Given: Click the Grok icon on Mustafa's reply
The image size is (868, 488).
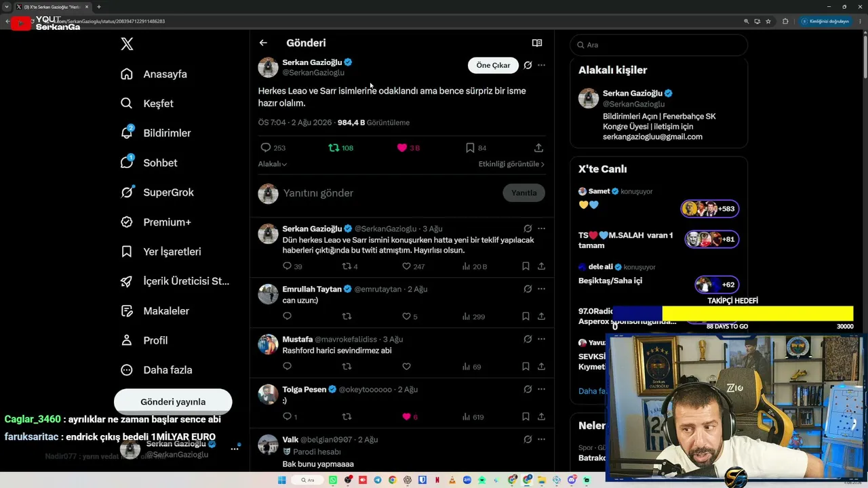Looking at the screenshot, I should coord(528,339).
